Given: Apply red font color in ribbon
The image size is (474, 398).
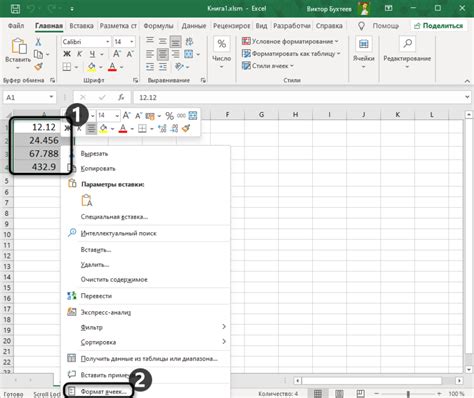Looking at the screenshot, I should 112,67.
